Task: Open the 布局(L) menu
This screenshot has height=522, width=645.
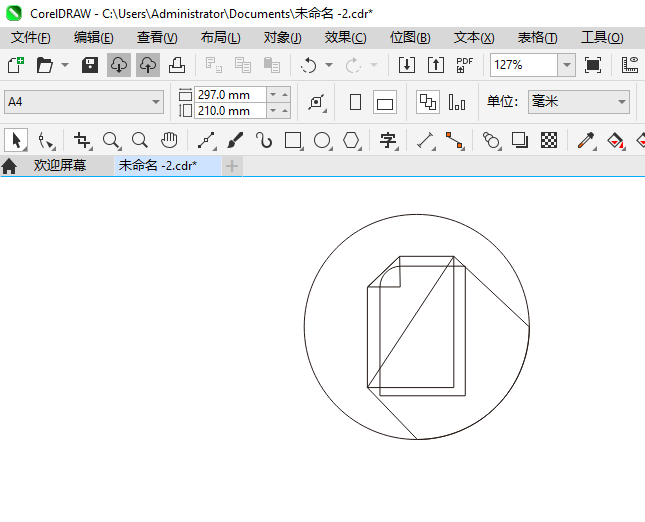Action: (220, 38)
